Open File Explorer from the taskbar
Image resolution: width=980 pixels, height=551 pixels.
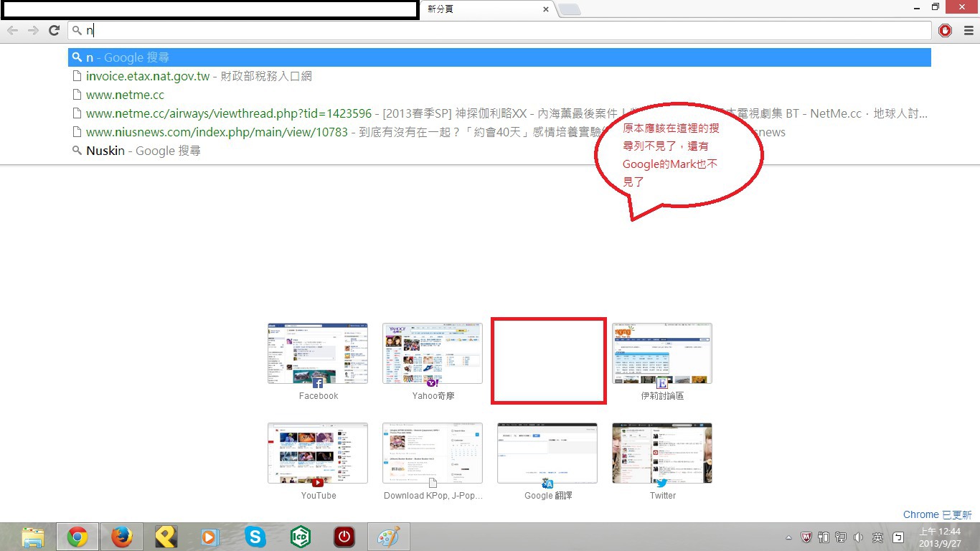coord(33,537)
